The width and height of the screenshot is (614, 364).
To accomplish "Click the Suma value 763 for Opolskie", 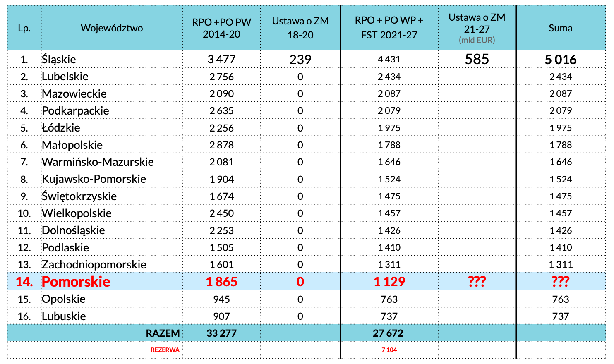I will 561,299.
